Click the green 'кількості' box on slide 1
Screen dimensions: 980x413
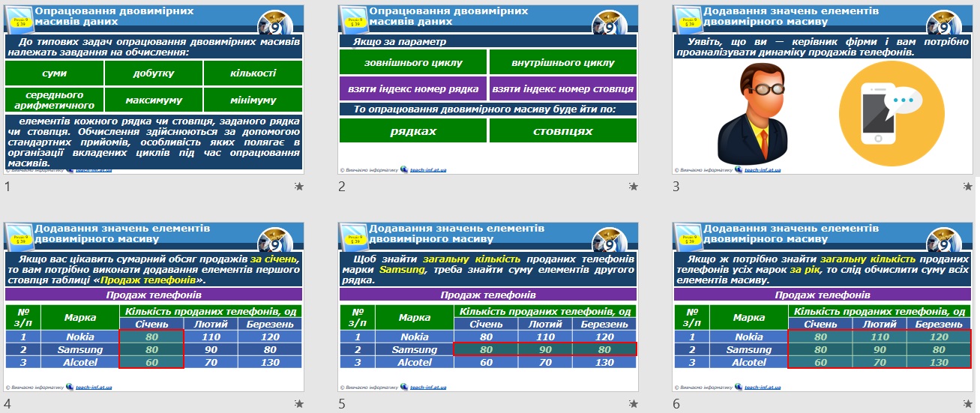click(253, 73)
